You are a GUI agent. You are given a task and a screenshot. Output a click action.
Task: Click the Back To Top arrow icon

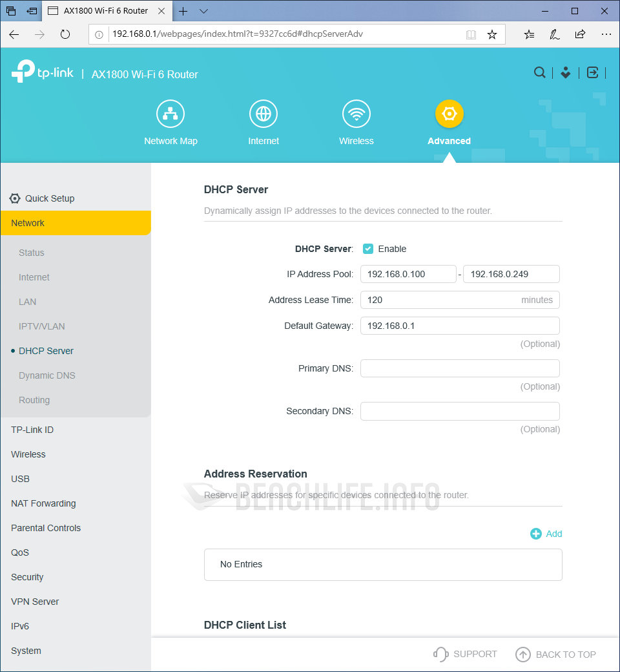(522, 655)
